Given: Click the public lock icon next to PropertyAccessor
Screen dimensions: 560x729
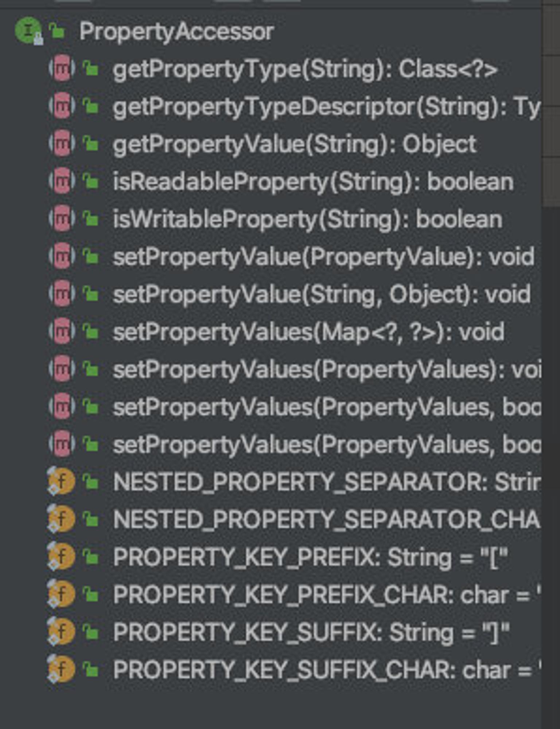Looking at the screenshot, I should (57, 31).
